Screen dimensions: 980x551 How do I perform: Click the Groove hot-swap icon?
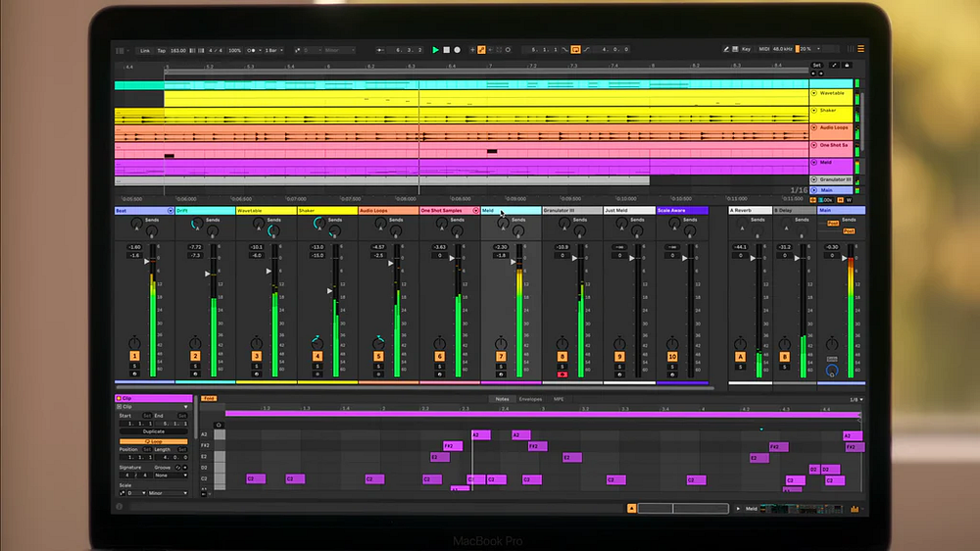[178, 468]
